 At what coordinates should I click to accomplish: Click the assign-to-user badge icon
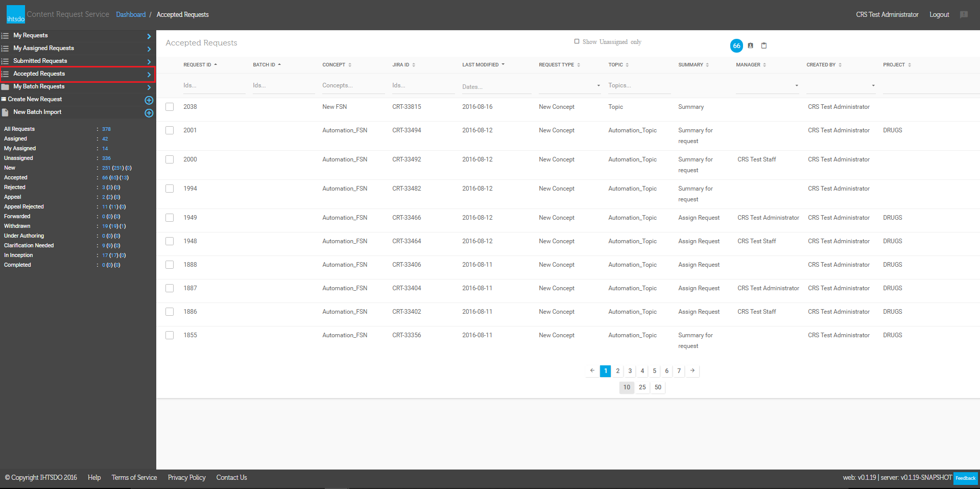point(750,45)
